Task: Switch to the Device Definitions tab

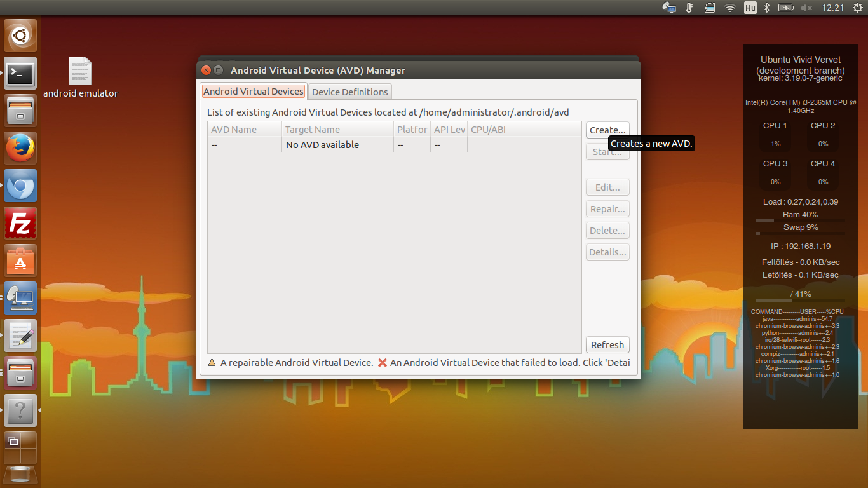Action: [x=349, y=92]
